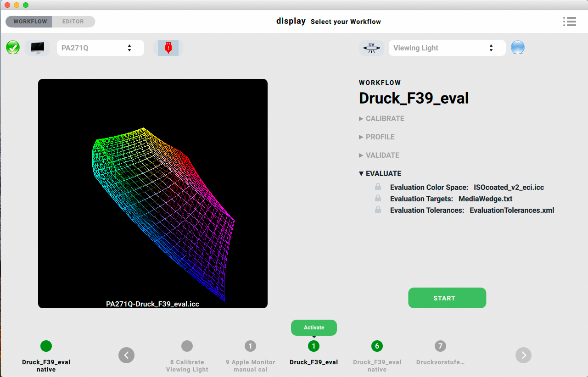The image size is (588, 377).
Task: Click lock icon beside Evaluation Color Space
Action: point(378,187)
